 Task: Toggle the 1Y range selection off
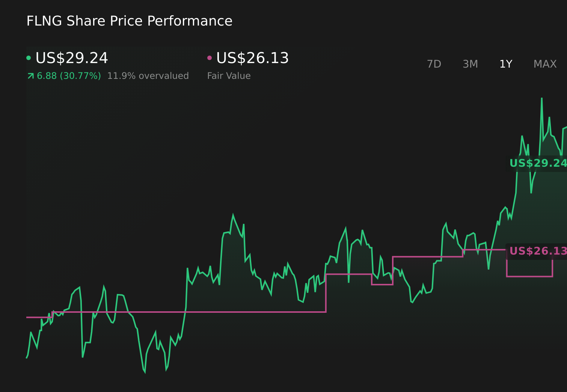(x=506, y=64)
